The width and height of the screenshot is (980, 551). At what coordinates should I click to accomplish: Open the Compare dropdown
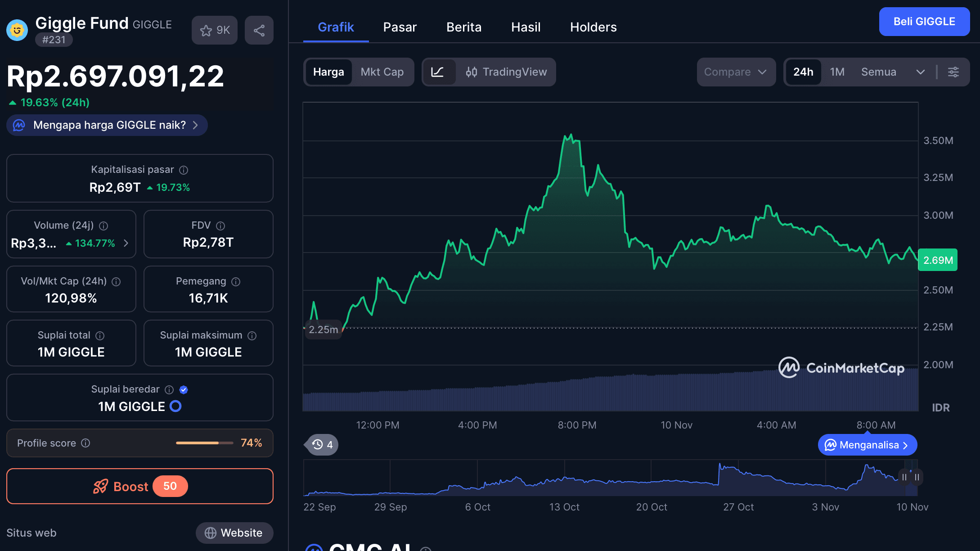tap(735, 72)
